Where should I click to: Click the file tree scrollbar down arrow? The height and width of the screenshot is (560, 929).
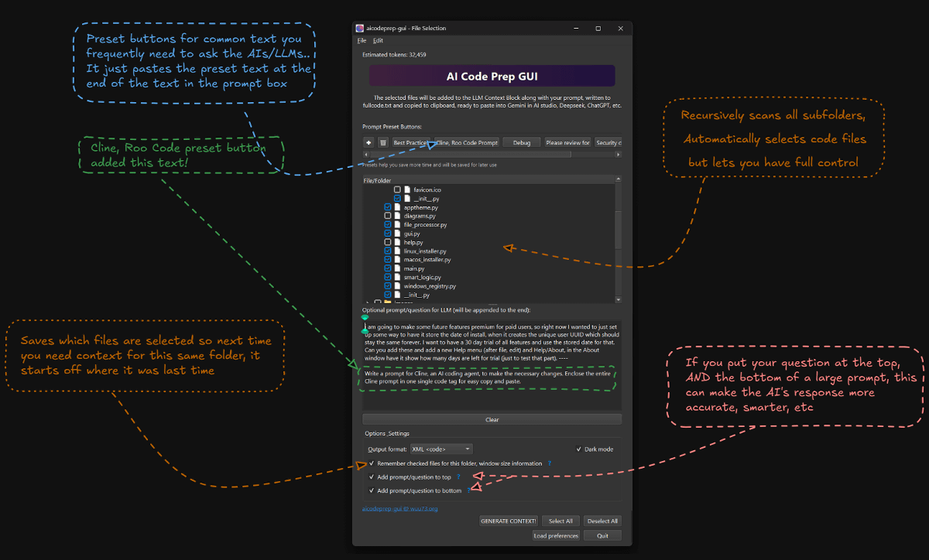[x=618, y=299]
